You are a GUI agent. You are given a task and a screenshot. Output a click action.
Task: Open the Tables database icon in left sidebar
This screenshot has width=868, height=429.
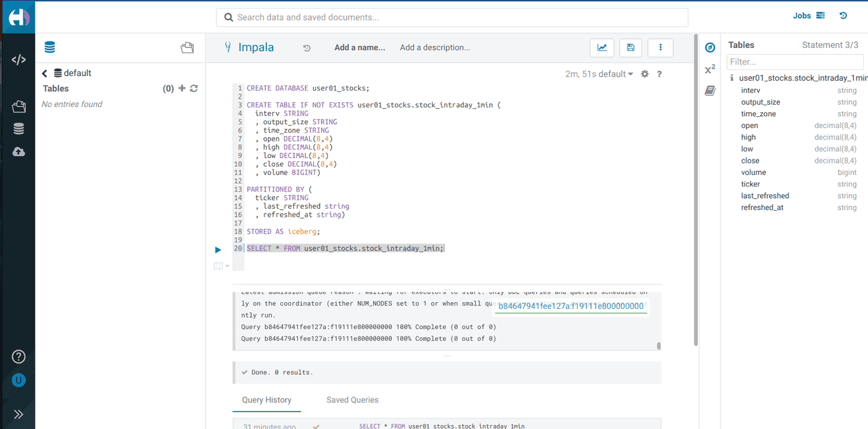coord(19,129)
